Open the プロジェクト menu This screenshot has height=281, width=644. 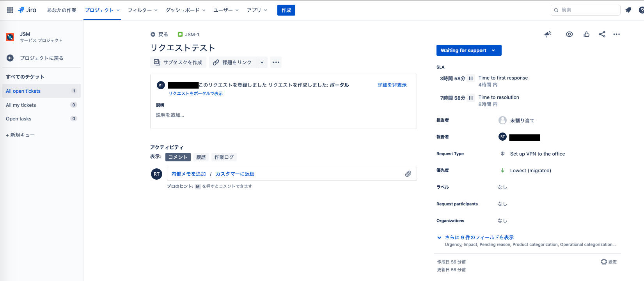[x=103, y=10]
